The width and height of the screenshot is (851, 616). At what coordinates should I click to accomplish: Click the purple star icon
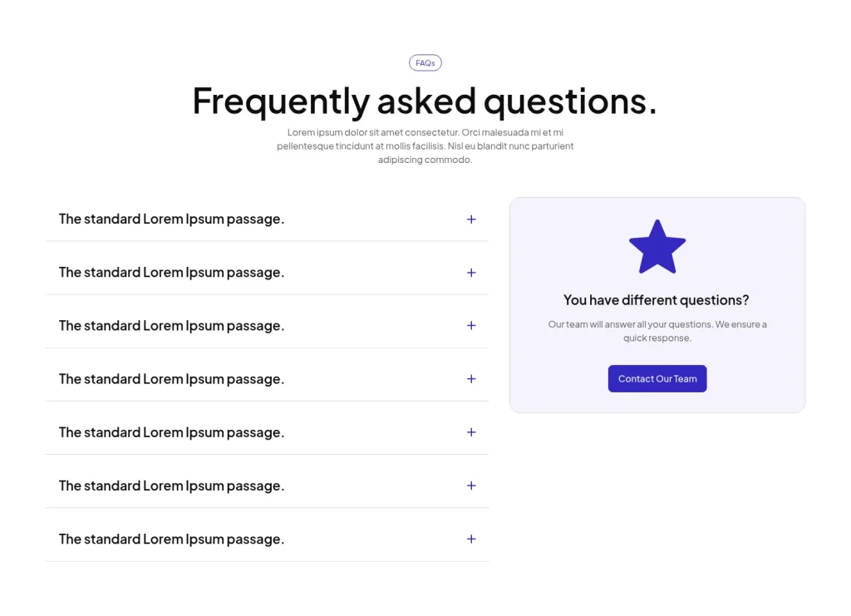(657, 245)
